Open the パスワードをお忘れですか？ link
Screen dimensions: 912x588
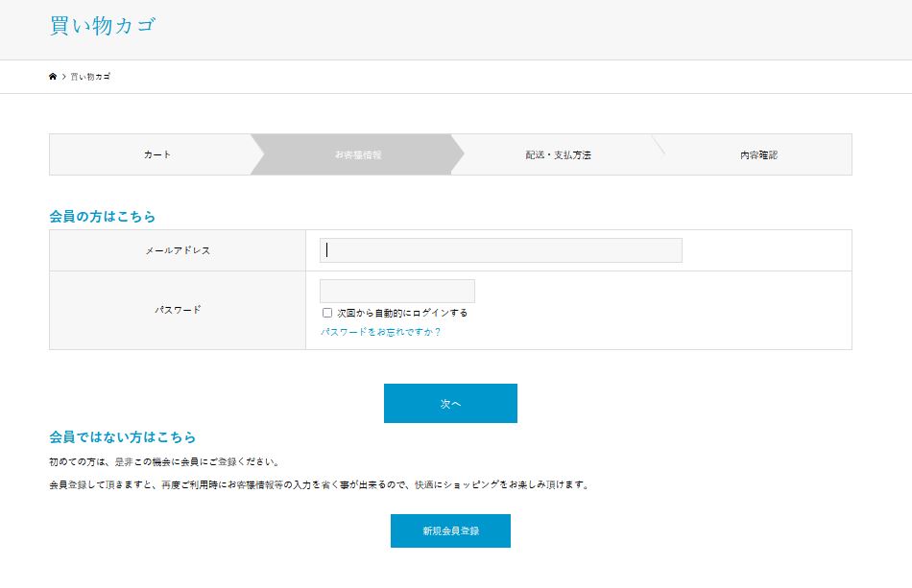pyautogui.click(x=380, y=332)
